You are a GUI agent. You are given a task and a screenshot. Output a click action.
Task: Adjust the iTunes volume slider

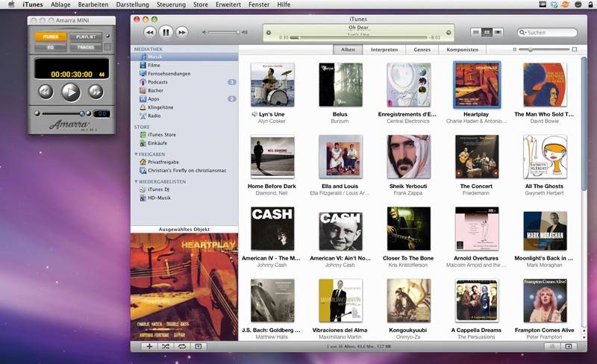[225, 32]
